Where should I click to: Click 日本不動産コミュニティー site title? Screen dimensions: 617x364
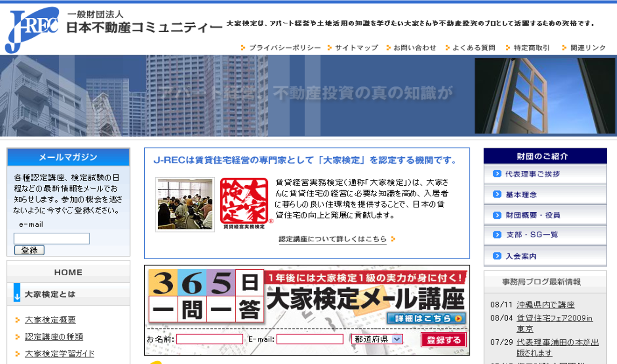(144, 28)
